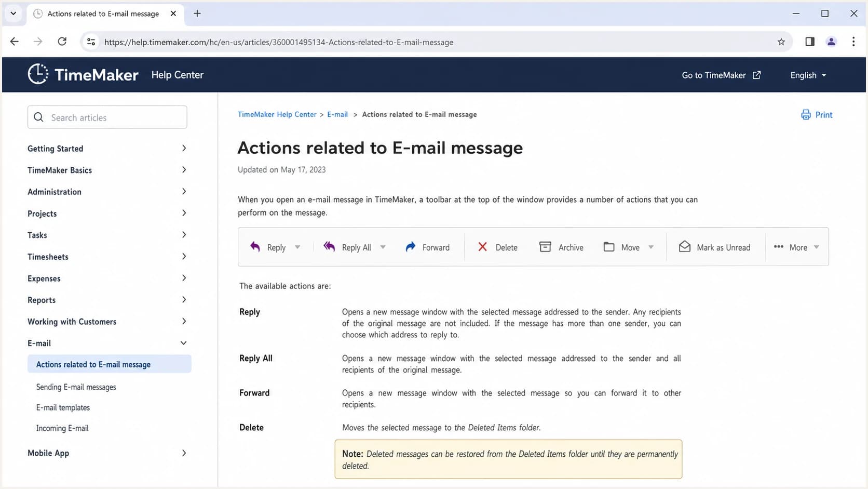This screenshot has width=868, height=489.
Task: Click the Delete toolbar label
Action: (x=506, y=248)
